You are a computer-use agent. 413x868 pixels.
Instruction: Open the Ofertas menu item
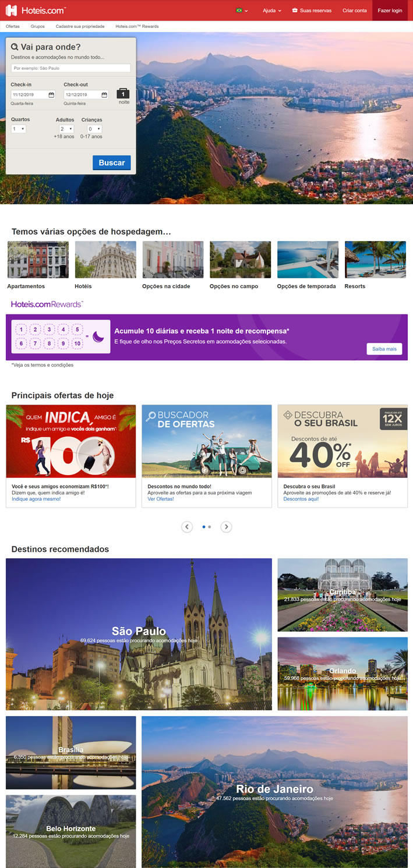pos(12,27)
